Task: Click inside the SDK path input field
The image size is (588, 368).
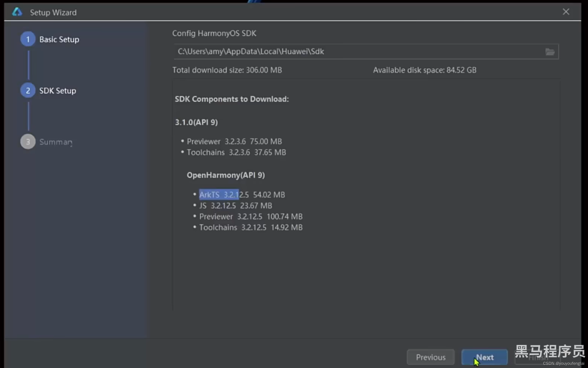Action: pyautogui.click(x=340, y=52)
